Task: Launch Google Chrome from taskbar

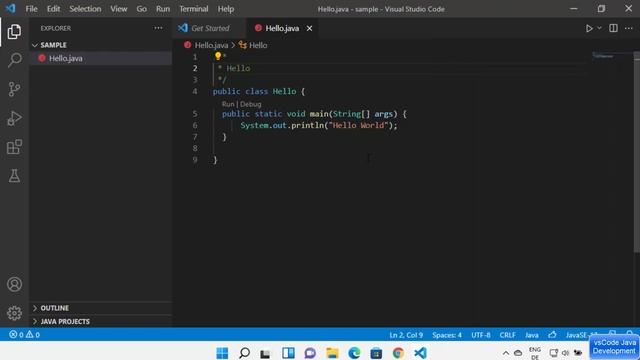Action: pos(398,353)
